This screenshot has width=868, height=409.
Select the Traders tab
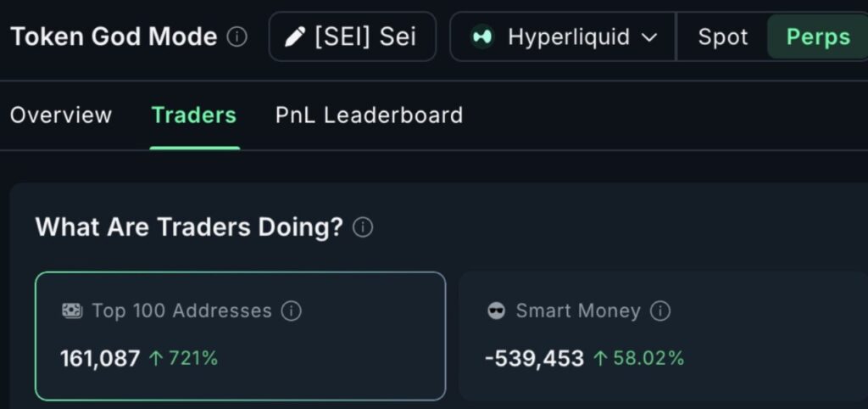[x=194, y=115]
